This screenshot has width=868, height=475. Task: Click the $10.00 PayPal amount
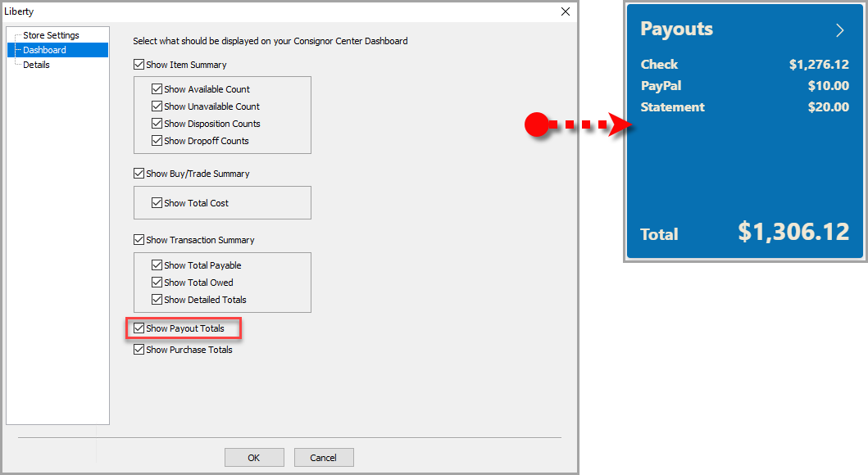(x=828, y=86)
